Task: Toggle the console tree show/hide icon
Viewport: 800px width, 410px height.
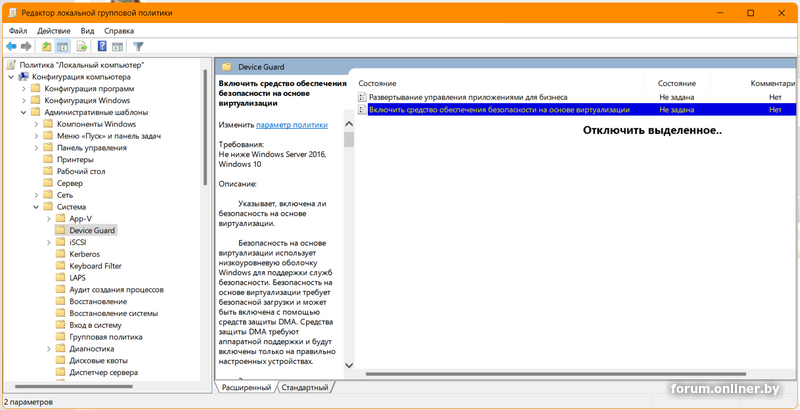Action: coord(63,46)
